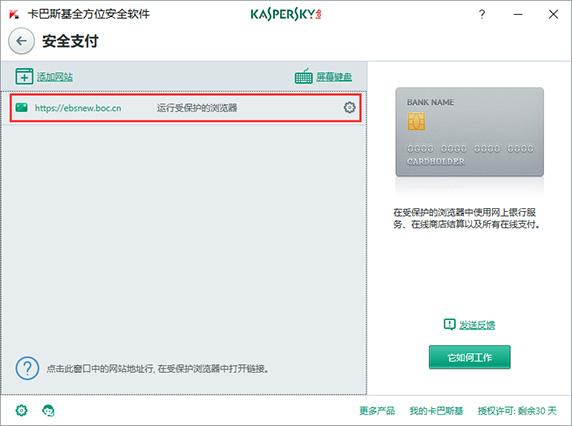Click the bank card illustration
This screenshot has height=426, width=572.
click(x=469, y=132)
